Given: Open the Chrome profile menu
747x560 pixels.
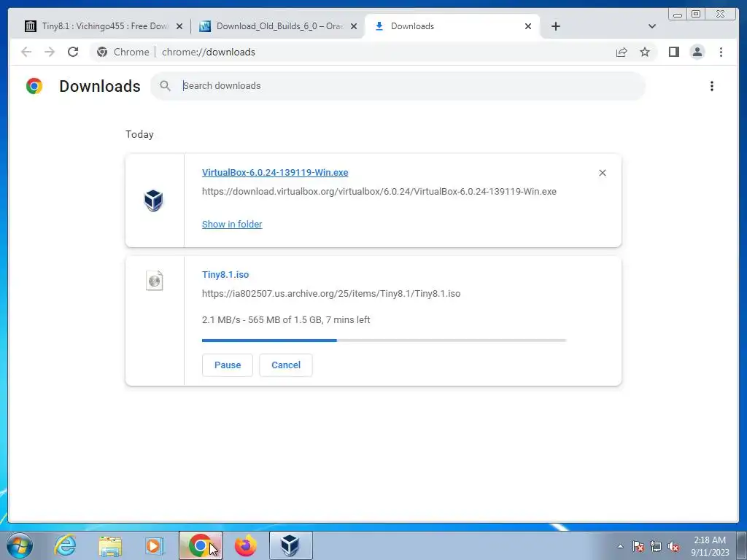Looking at the screenshot, I should tap(697, 52).
